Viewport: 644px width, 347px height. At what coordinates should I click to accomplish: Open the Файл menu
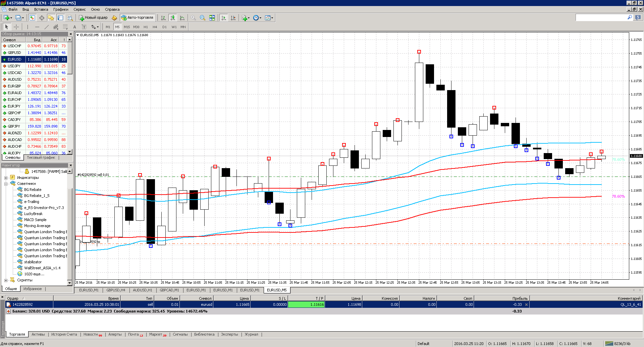coord(13,9)
